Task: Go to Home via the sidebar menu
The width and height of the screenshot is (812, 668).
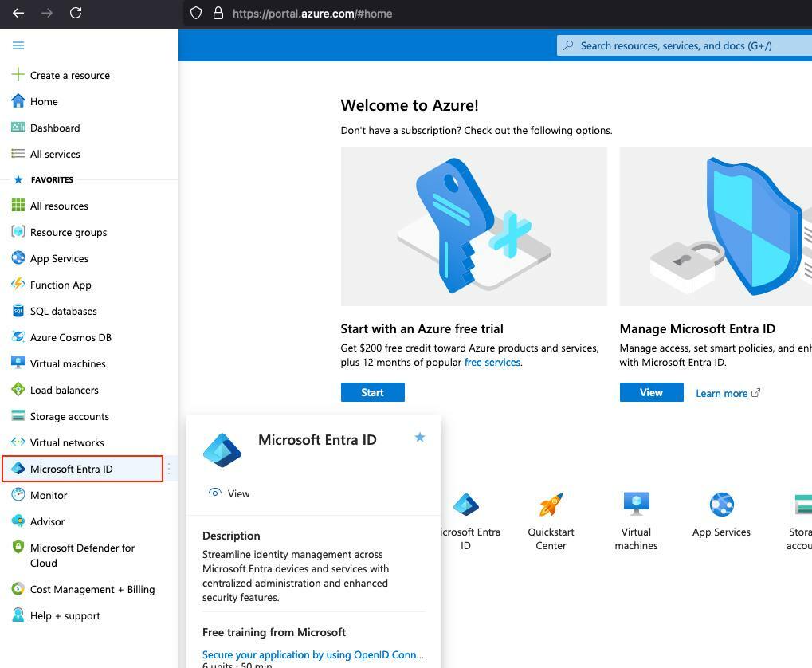Action: tap(44, 101)
